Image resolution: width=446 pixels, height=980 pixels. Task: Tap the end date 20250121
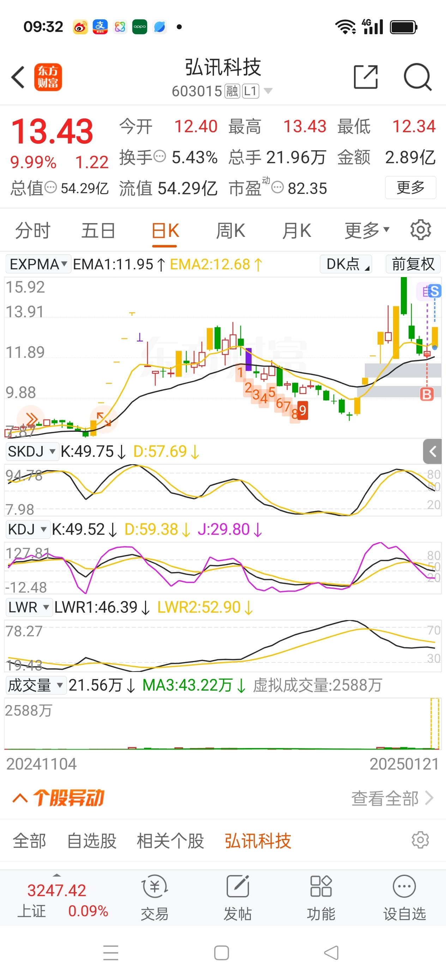tap(404, 764)
